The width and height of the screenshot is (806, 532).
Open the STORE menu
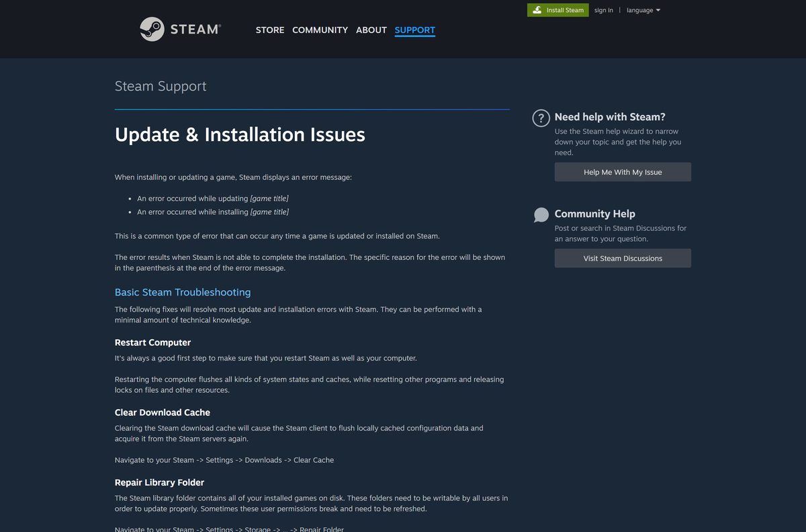tap(270, 30)
